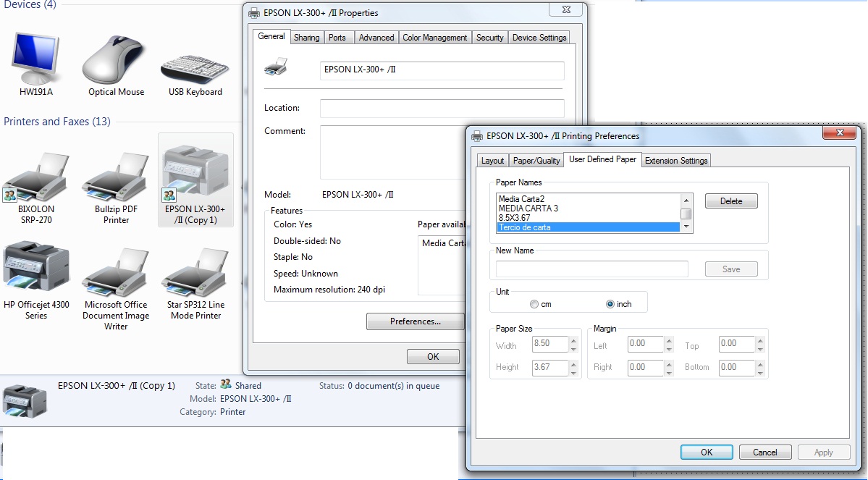Click the 'Devices (4)' group header
The image size is (868, 480).
click(30, 4)
